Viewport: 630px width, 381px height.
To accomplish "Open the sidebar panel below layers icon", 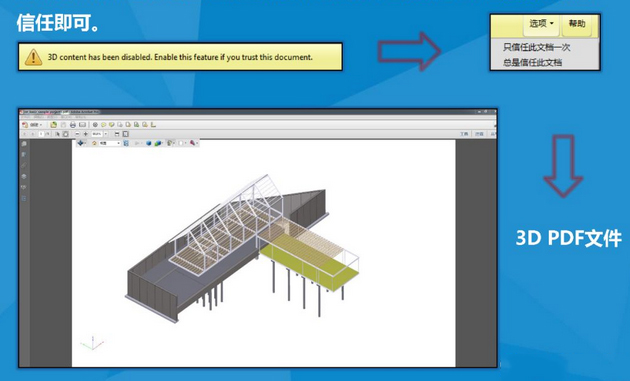I will click(24, 188).
